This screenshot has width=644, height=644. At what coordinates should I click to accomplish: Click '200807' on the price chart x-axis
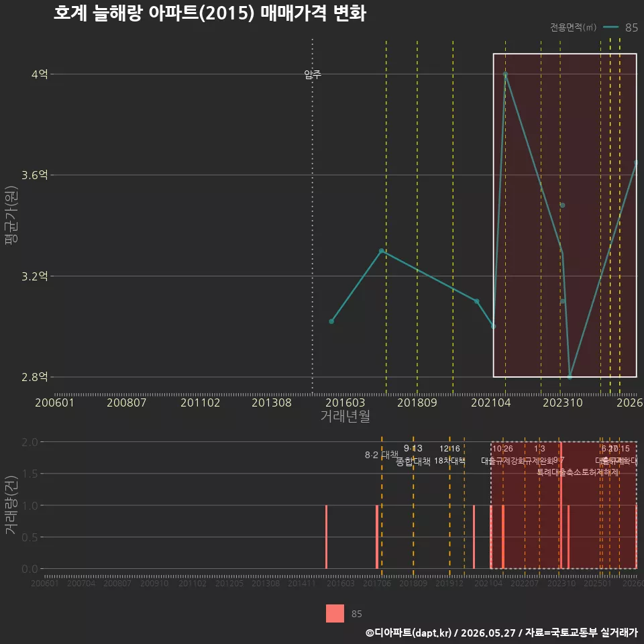point(127,402)
